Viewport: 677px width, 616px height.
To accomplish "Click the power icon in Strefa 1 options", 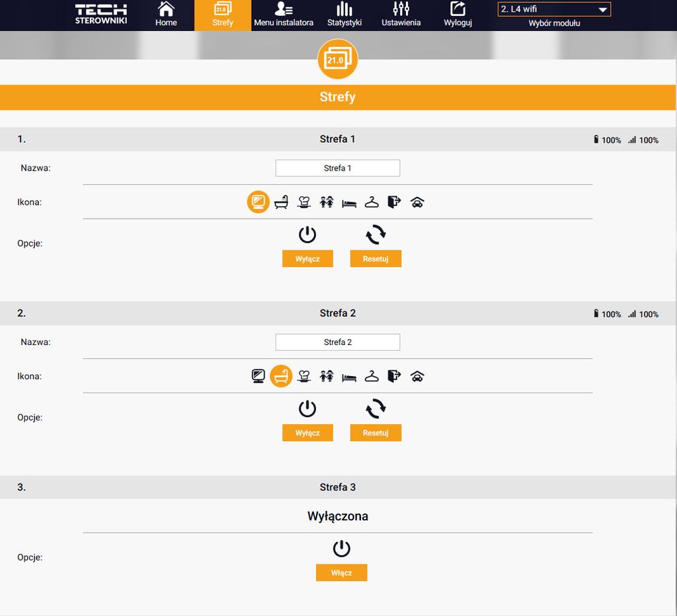I will click(307, 235).
